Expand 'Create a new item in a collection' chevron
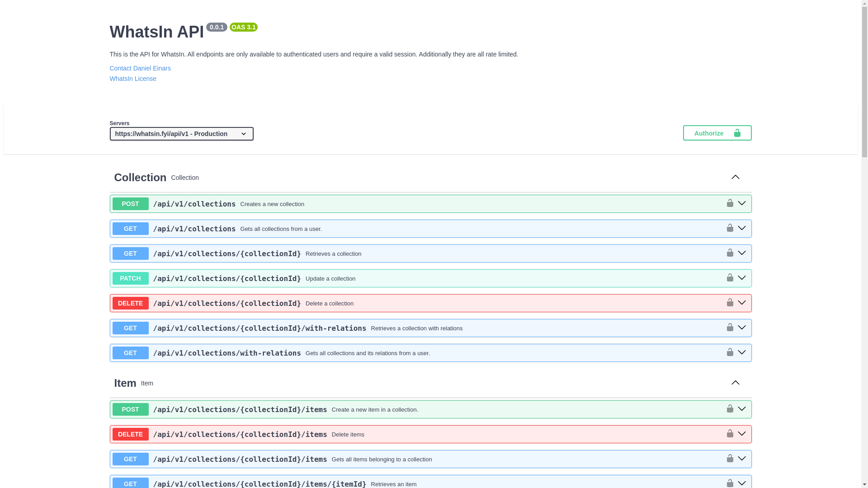The width and height of the screenshot is (868, 488). 742,409
